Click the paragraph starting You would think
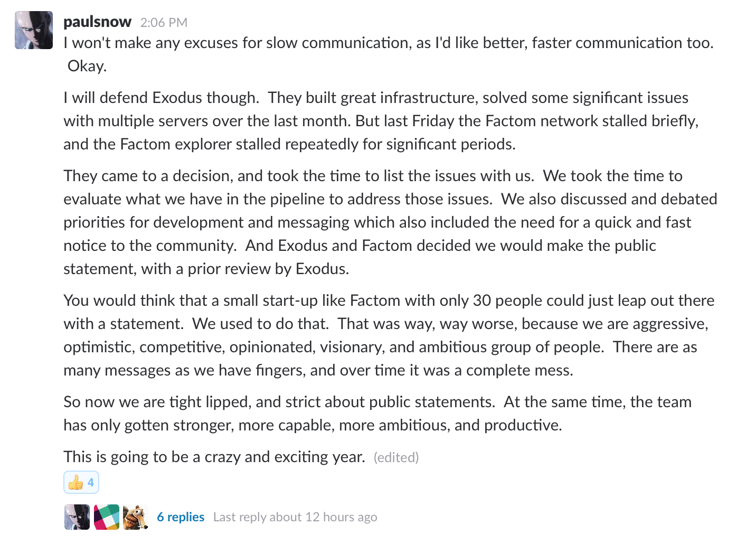756x544 pixels. (389, 335)
